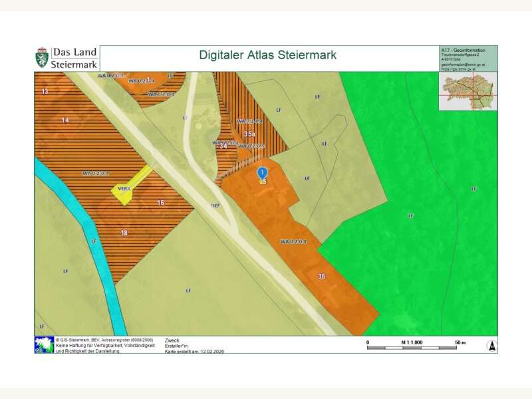Click parcel label 35a
Viewport: 532px width, 399px height.
pos(249,135)
